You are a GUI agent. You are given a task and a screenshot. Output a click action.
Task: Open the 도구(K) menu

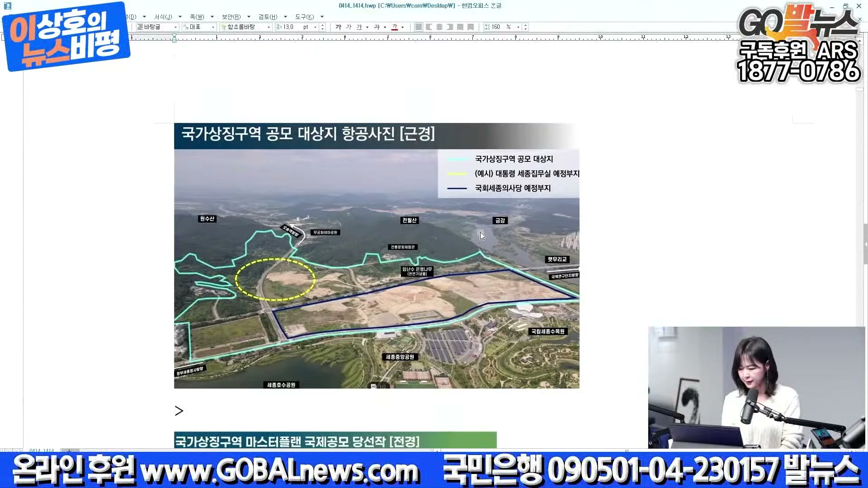click(304, 17)
